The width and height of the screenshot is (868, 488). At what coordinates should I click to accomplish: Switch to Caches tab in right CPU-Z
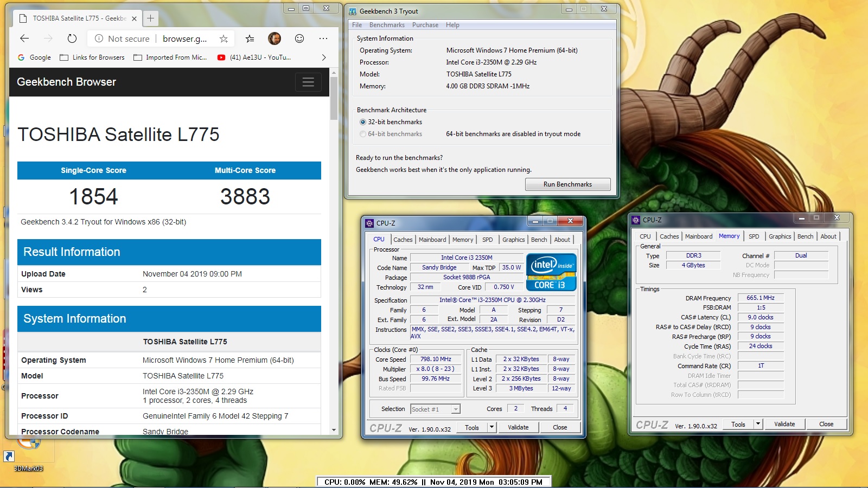pyautogui.click(x=669, y=236)
